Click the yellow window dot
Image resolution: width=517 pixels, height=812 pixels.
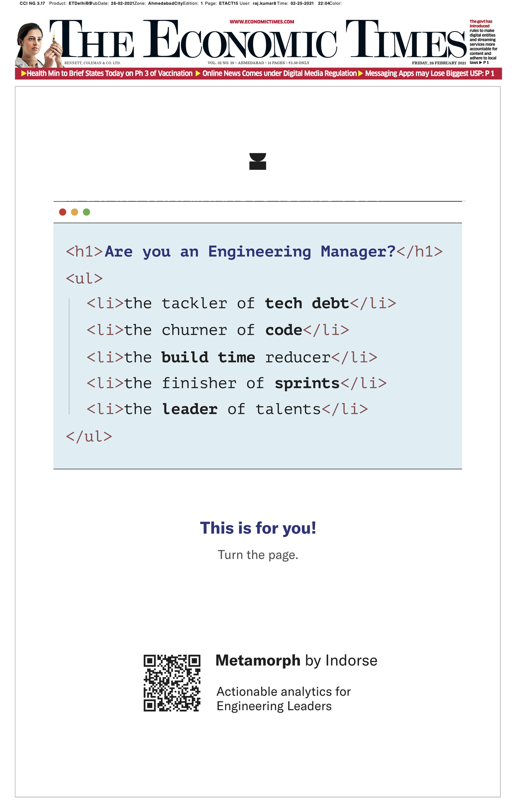click(x=74, y=212)
